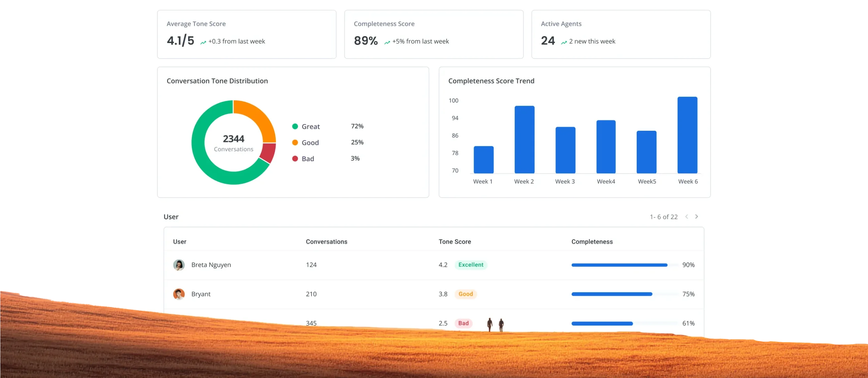Click the Excellent tone badge
Screen dimensions: 868x378
(471, 265)
